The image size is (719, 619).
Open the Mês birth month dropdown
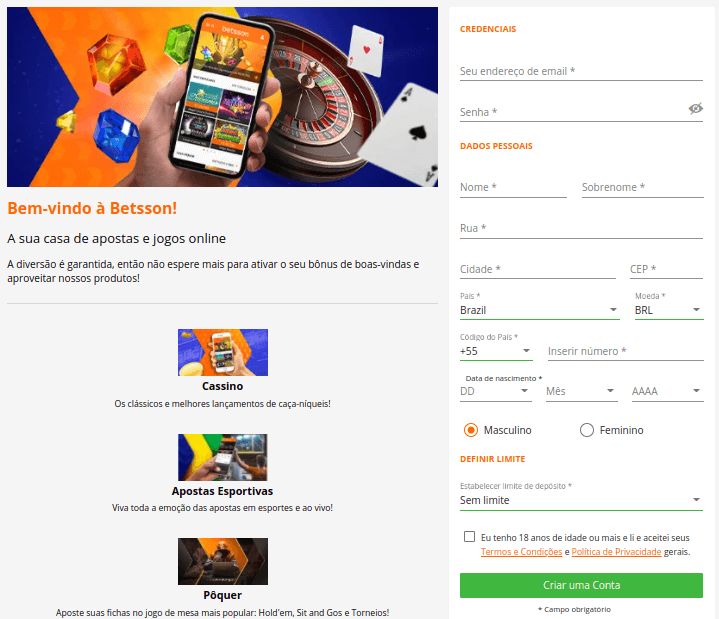[581, 392]
